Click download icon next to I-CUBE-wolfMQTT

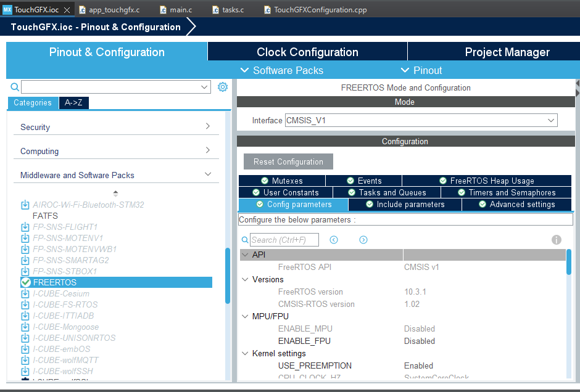click(25, 360)
